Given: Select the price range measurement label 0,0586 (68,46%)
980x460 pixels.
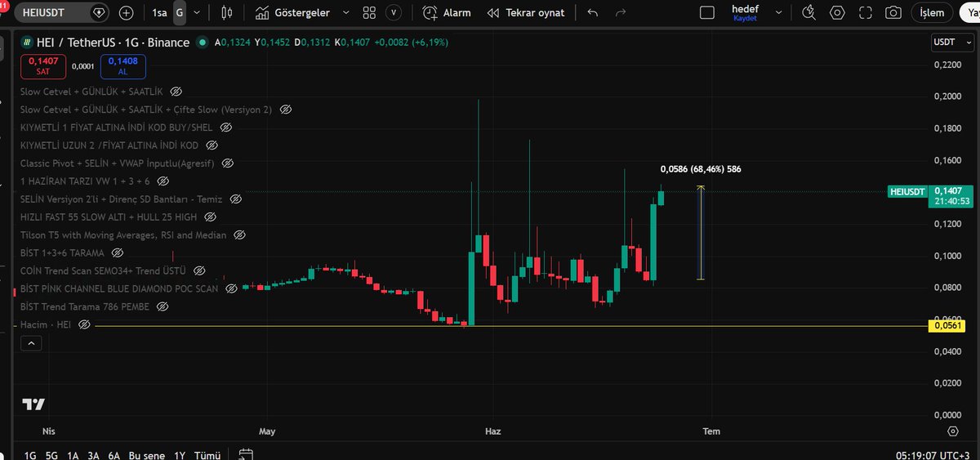Looking at the screenshot, I should point(701,169).
